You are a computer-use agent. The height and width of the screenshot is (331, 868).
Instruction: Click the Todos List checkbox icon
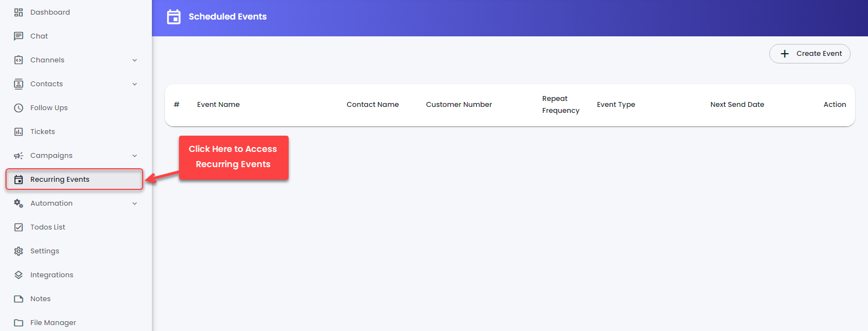18,227
